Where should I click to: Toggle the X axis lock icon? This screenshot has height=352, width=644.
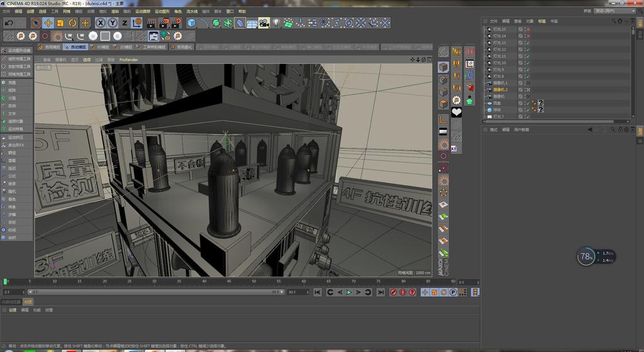coord(100,23)
